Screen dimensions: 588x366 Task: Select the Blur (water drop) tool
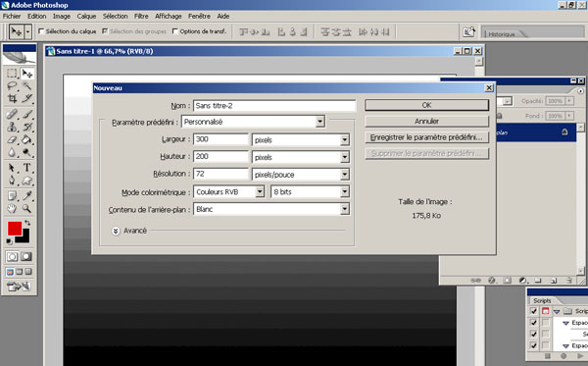pyautogui.click(x=12, y=152)
